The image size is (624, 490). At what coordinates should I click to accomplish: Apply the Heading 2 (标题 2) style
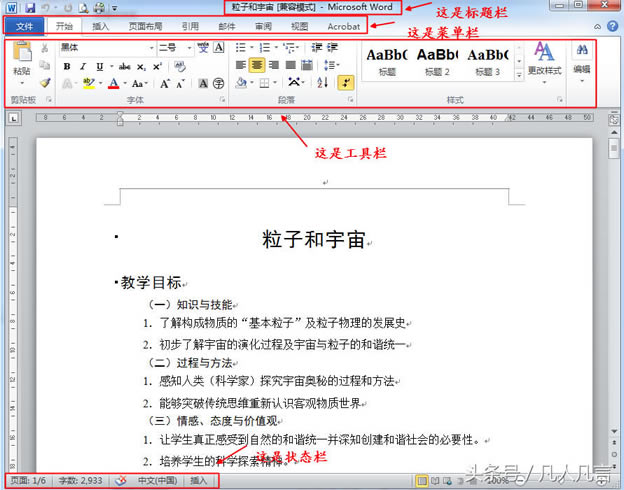[x=437, y=60]
